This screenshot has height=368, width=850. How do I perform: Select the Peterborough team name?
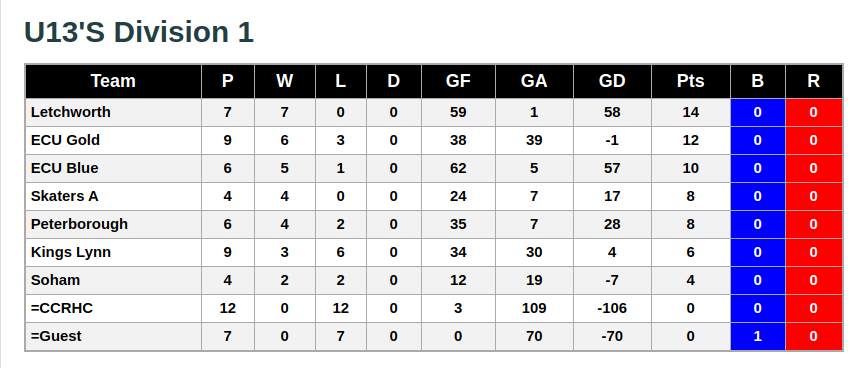point(79,224)
